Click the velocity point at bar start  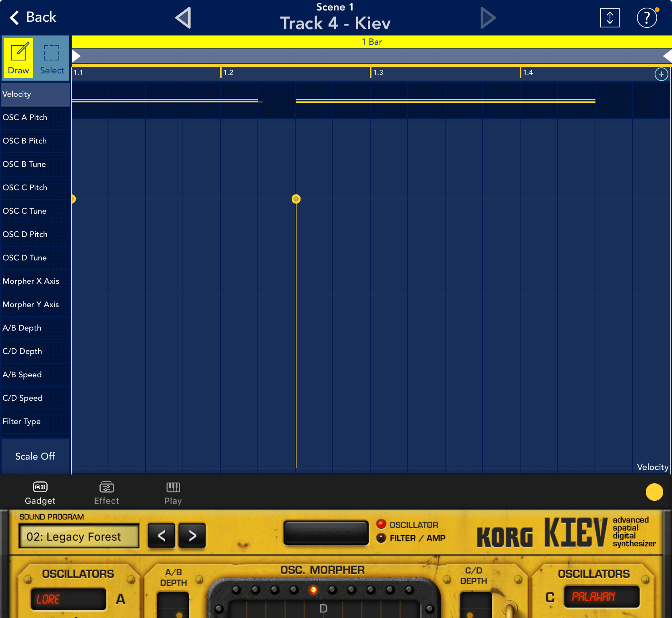[x=73, y=199]
